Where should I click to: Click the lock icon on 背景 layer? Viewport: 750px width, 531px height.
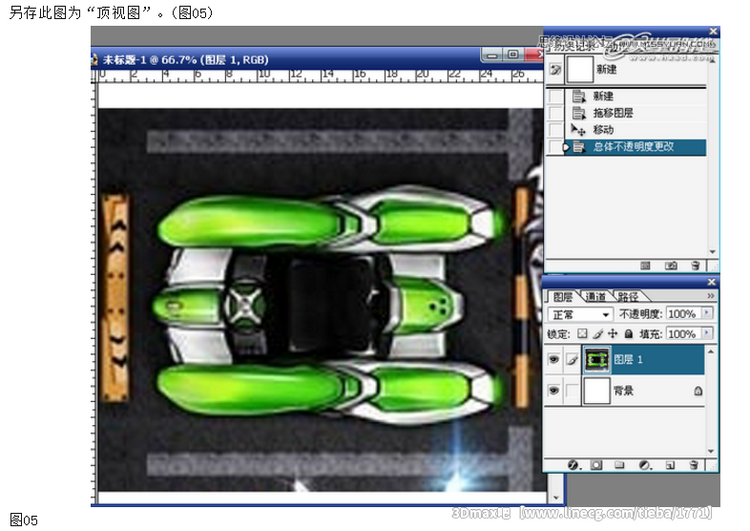coord(698,391)
